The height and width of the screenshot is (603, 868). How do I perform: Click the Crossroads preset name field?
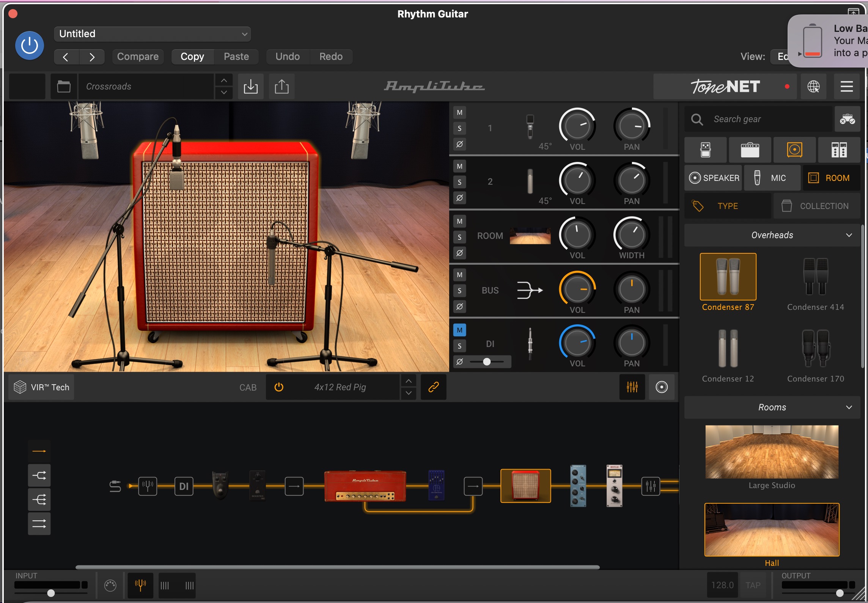coord(146,86)
